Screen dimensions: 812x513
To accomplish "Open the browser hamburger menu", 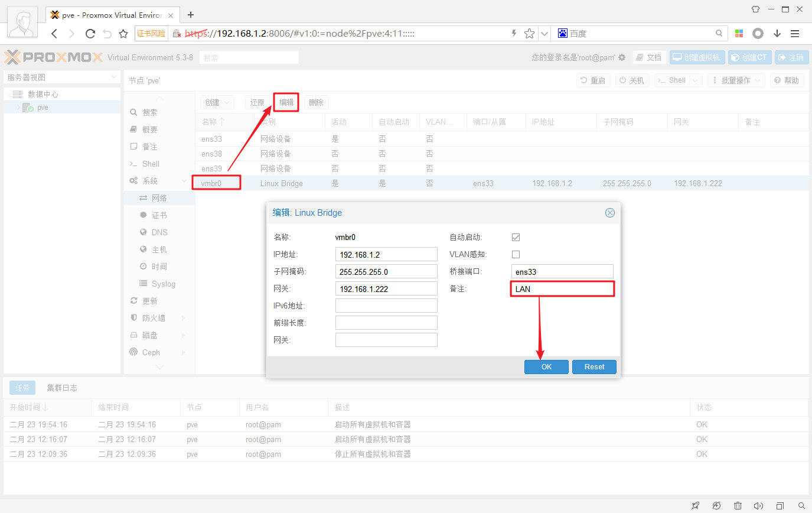I will tap(795, 34).
